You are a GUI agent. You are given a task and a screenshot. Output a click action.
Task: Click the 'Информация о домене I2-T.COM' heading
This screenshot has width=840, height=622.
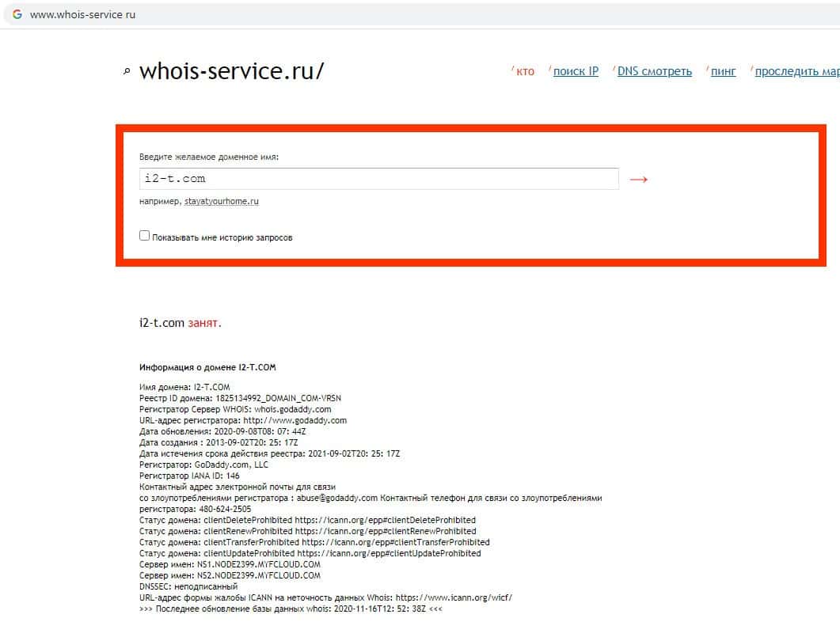click(207, 367)
